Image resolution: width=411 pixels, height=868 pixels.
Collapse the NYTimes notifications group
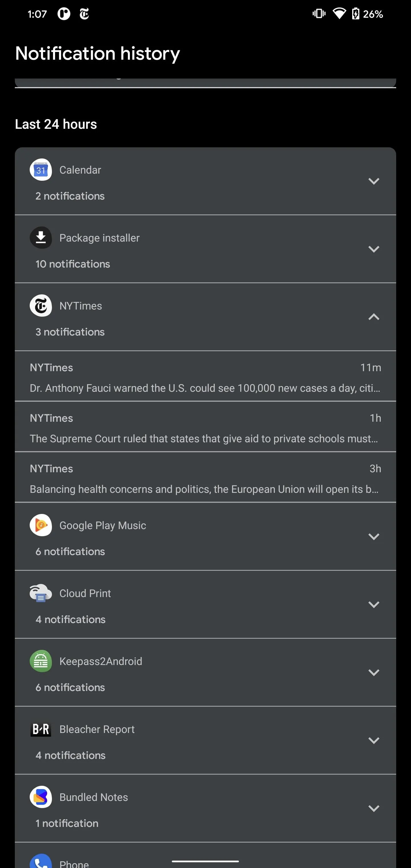pyautogui.click(x=374, y=317)
